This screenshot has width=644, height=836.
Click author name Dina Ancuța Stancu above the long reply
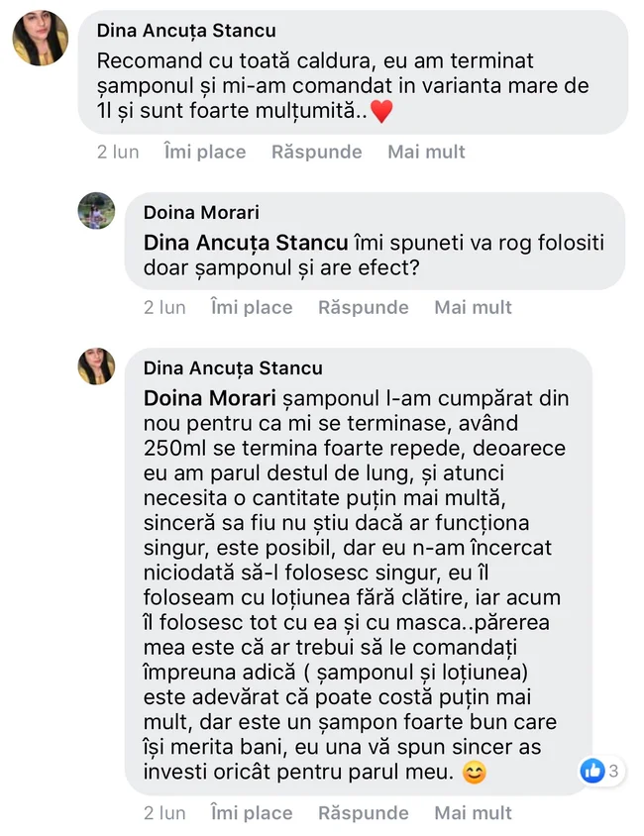(x=233, y=367)
